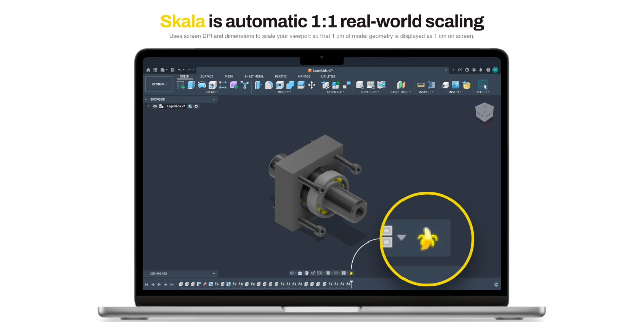644x322 pixels.
Task: Open the EC user account avatar
Action: tap(495, 70)
